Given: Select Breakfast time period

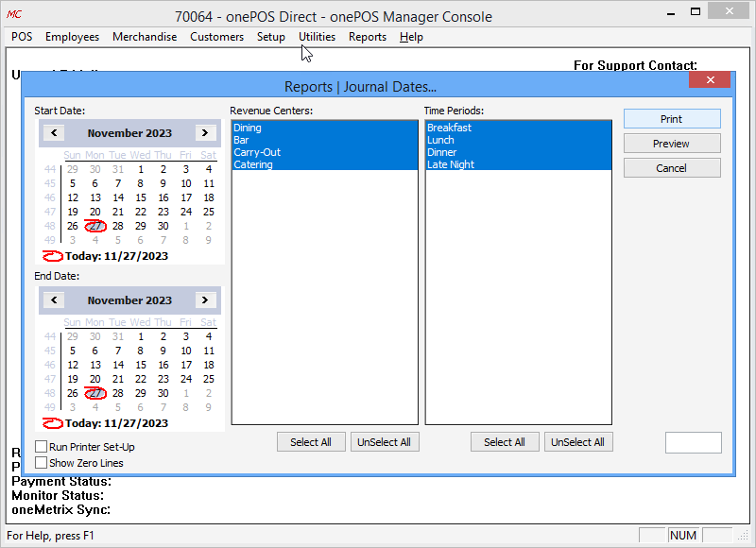Looking at the screenshot, I should click(518, 128).
